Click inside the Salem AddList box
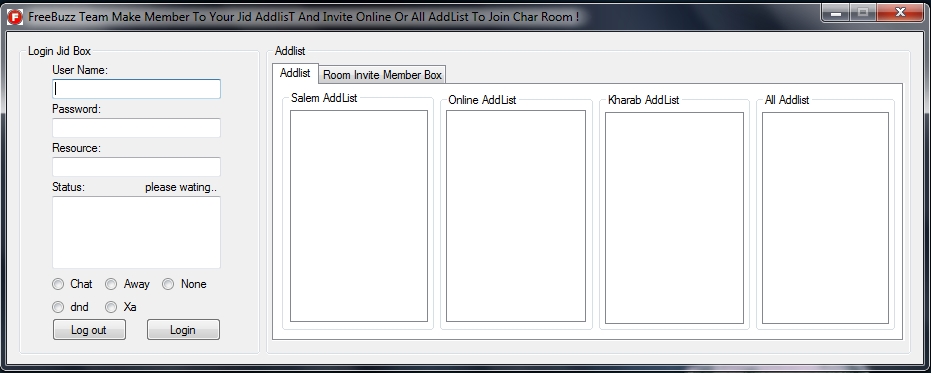The width and height of the screenshot is (931, 373). pyautogui.click(x=359, y=216)
